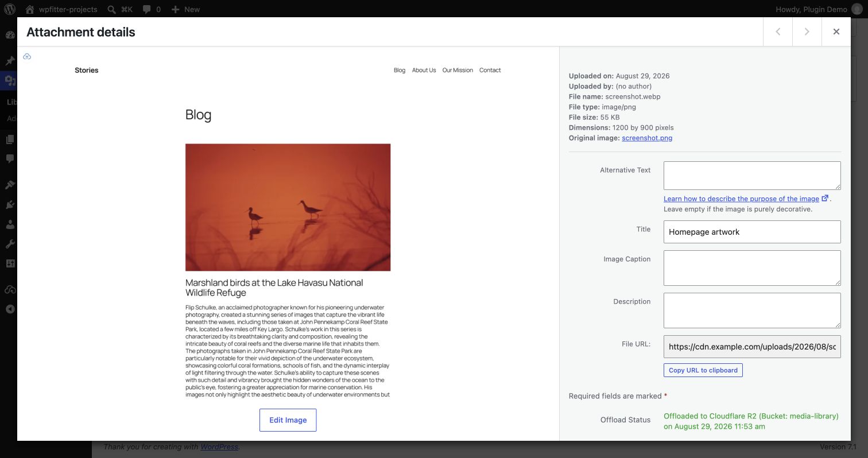Click the 'File size: 55 KB' text

tap(594, 117)
